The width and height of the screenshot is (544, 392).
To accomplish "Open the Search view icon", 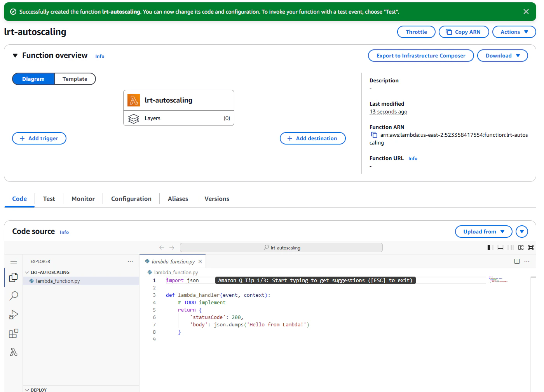I will point(14,296).
